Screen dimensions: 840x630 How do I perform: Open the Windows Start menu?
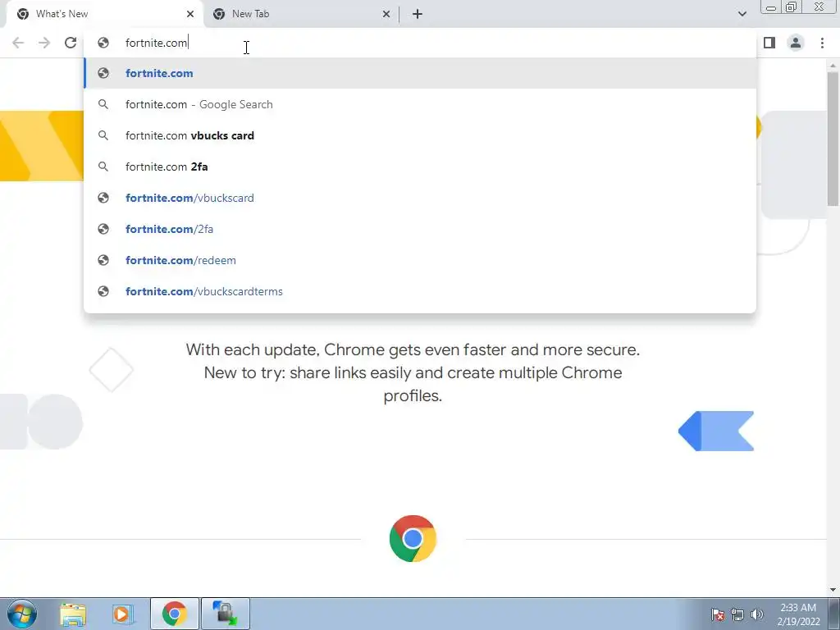(21, 614)
